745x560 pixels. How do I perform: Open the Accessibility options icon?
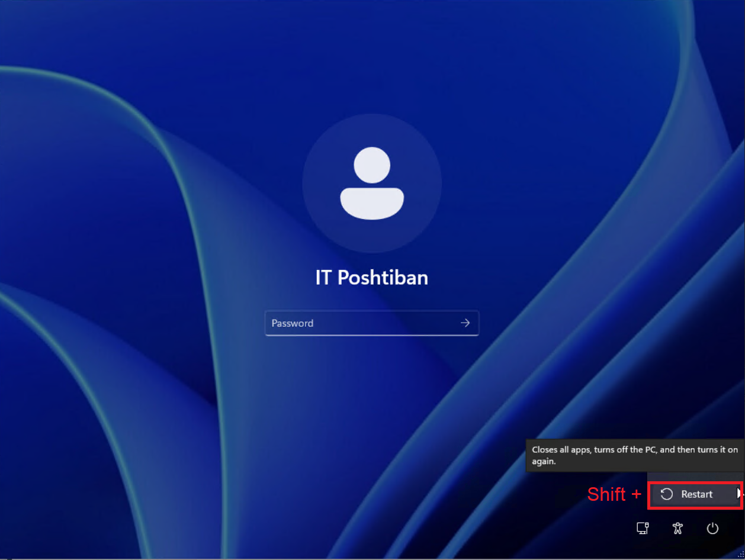678,529
